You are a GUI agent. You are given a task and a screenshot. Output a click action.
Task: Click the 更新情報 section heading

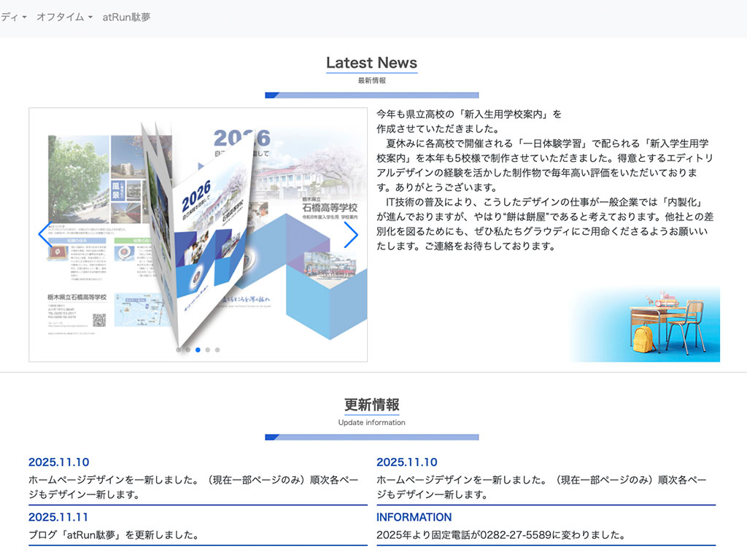pos(371,405)
